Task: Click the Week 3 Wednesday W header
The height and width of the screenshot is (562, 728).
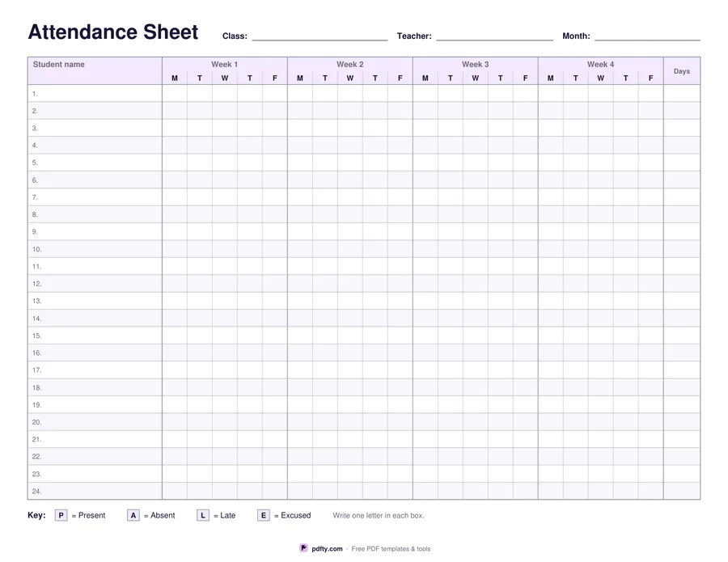Action: (x=476, y=78)
